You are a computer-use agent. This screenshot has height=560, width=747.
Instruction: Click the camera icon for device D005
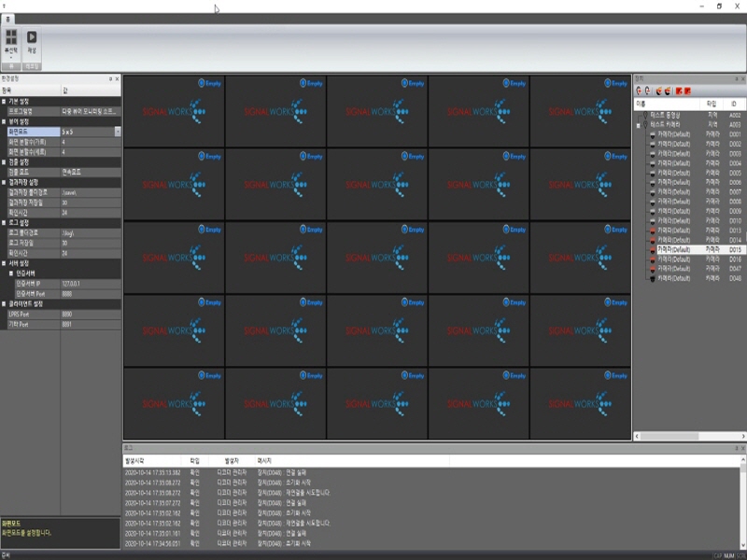(653, 173)
